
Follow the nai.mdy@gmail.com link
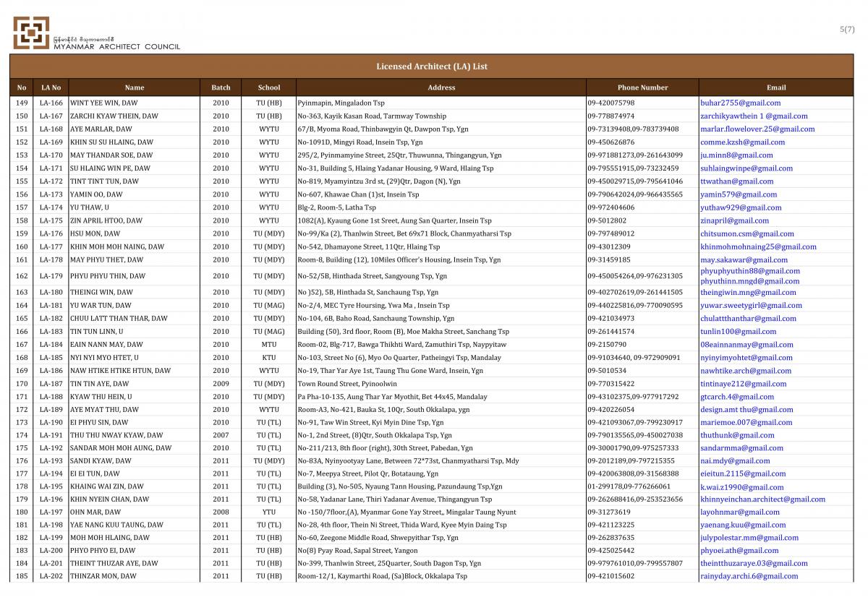735,460
